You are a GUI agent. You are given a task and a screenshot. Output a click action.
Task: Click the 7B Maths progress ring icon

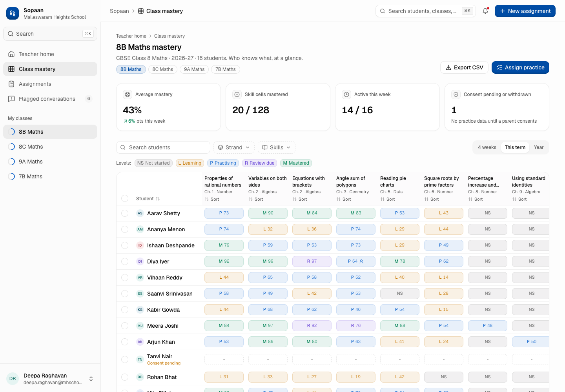coord(11,176)
